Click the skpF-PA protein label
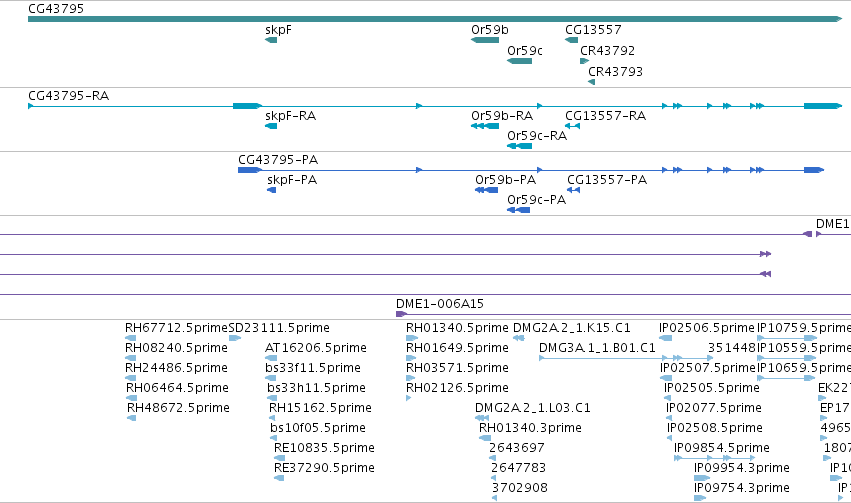 pyautogui.click(x=292, y=180)
